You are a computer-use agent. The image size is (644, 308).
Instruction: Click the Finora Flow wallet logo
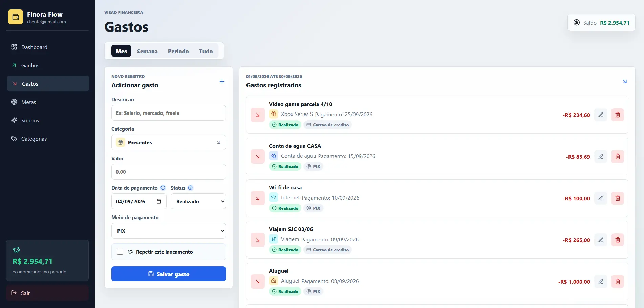[x=16, y=17]
